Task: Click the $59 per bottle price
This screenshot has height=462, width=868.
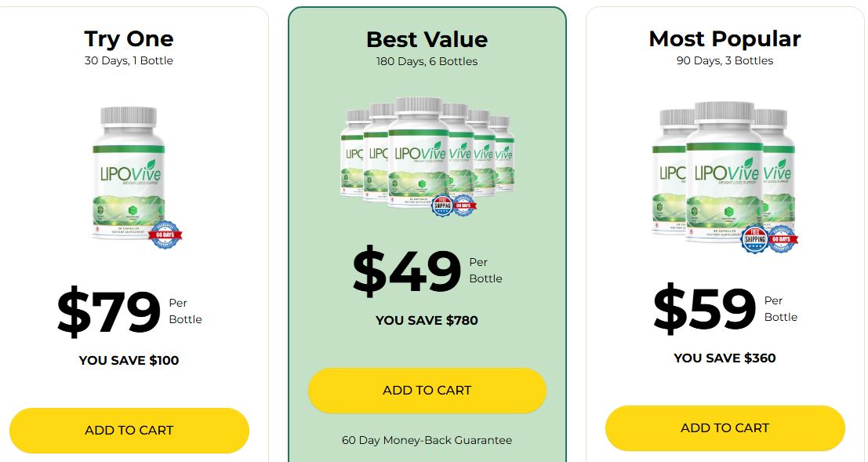Action: click(705, 308)
